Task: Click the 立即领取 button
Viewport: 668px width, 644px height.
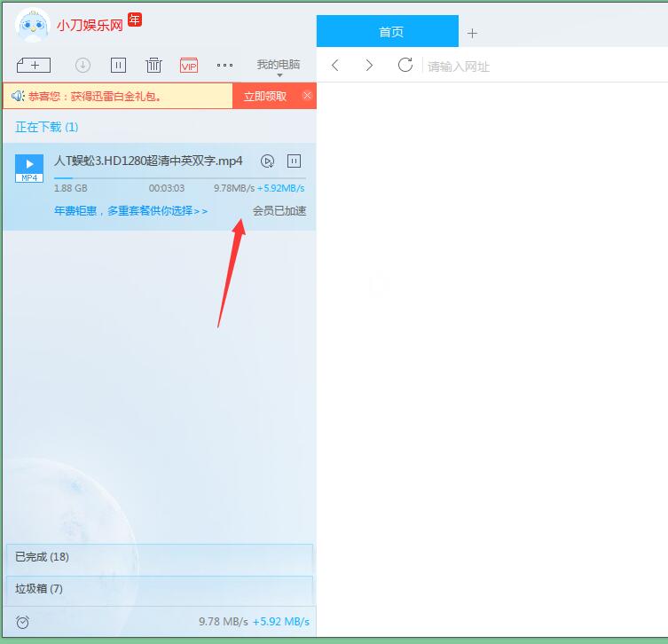Action: coord(265,96)
